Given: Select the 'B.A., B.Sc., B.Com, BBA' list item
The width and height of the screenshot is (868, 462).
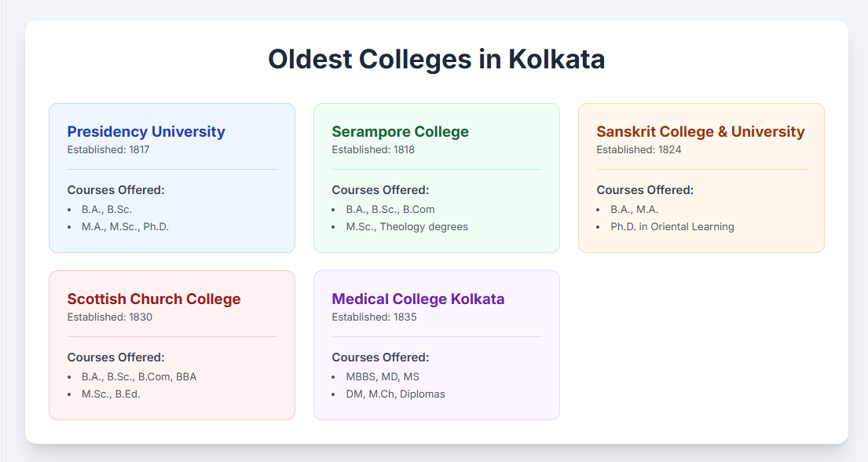Looking at the screenshot, I should [139, 376].
